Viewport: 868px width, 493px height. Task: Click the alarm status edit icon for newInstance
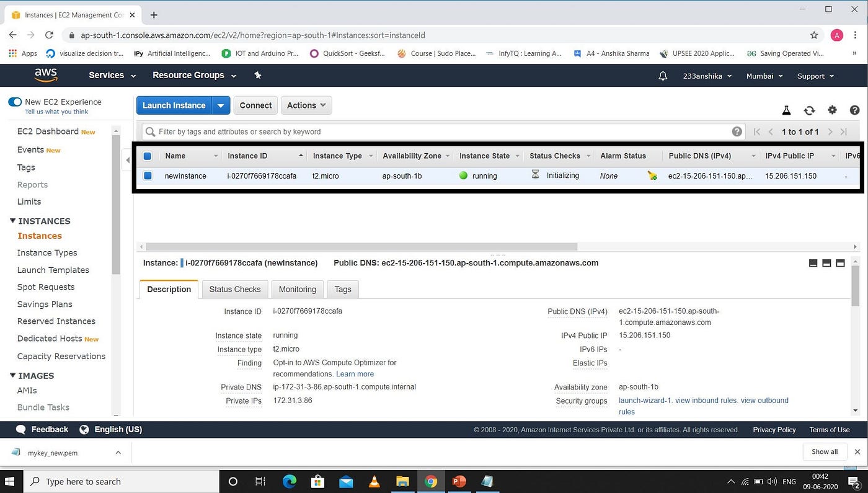pyautogui.click(x=652, y=176)
